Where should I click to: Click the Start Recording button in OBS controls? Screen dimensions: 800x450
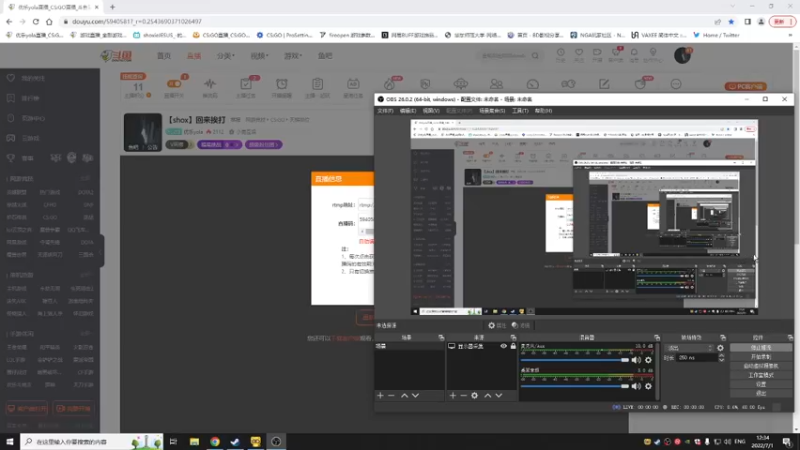[761, 357]
